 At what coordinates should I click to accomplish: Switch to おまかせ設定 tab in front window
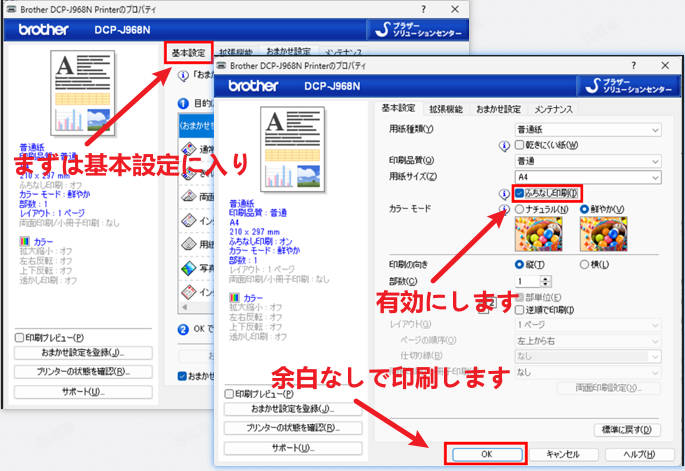coord(498,109)
